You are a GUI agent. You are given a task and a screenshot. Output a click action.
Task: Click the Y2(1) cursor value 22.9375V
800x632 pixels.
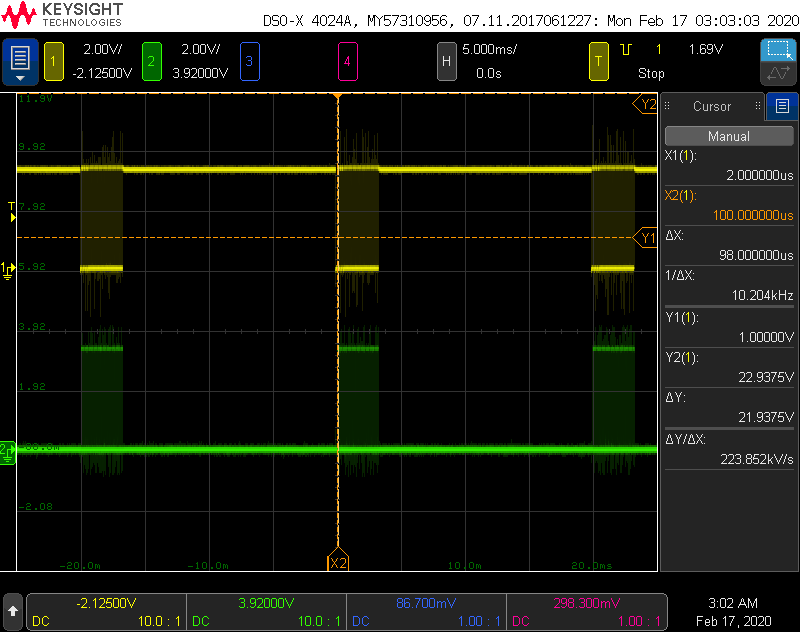click(x=766, y=377)
